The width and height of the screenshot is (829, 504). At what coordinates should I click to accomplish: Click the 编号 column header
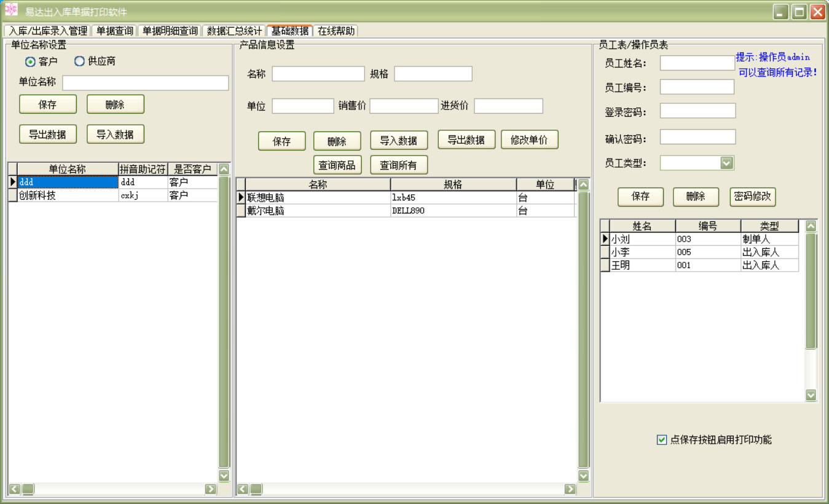coord(709,226)
